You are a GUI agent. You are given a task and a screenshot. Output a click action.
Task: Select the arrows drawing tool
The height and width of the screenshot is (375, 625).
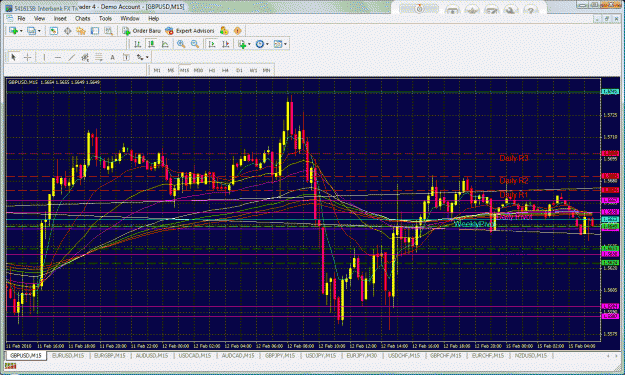tap(140, 57)
